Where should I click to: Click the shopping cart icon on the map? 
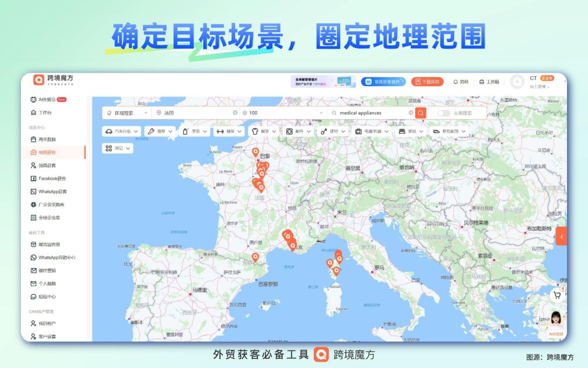pyautogui.click(x=556, y=294)
